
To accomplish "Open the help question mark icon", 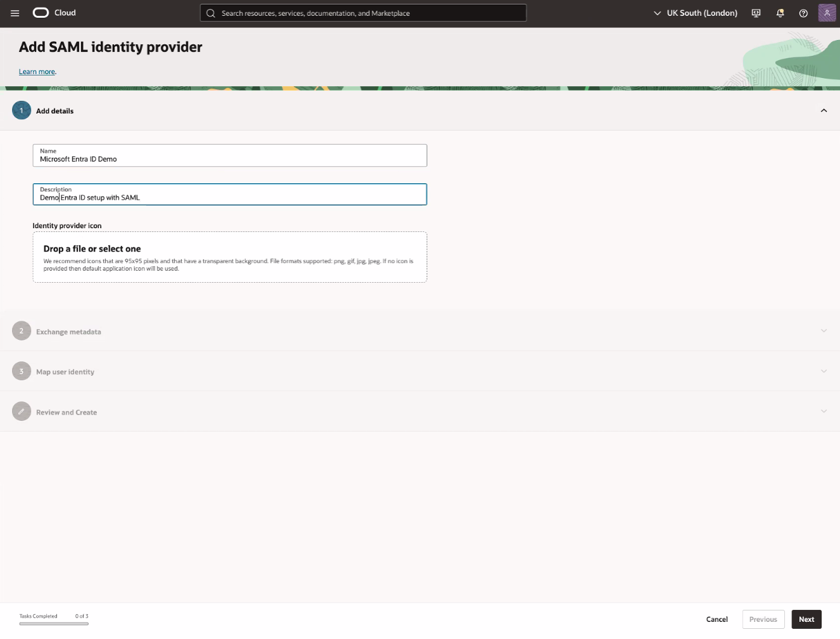I will point(803,13).
